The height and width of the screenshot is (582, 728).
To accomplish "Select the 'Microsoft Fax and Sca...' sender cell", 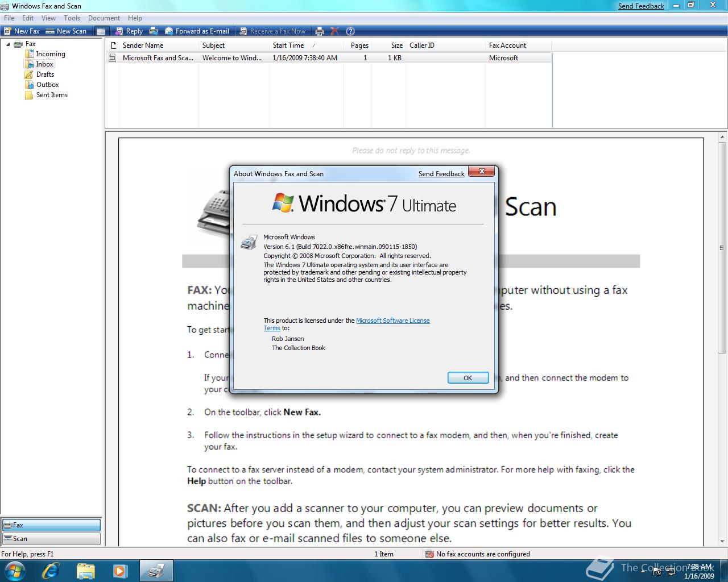I will tap(158, 58).
